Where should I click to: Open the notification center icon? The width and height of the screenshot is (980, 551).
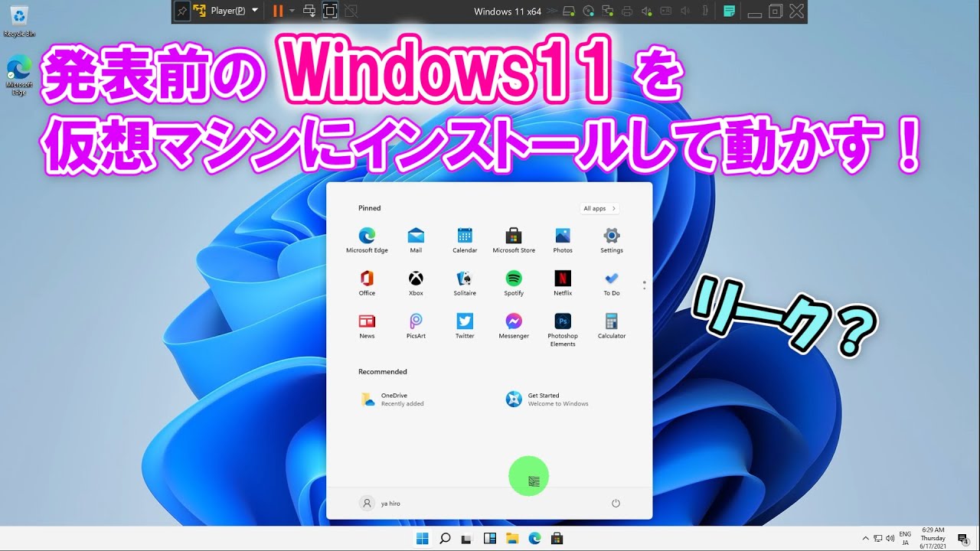click(x=963, y=539)
